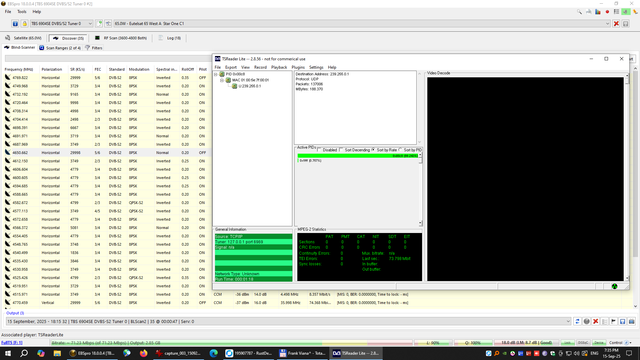Click the red X delete icon in Output bar

click(596, 322)
